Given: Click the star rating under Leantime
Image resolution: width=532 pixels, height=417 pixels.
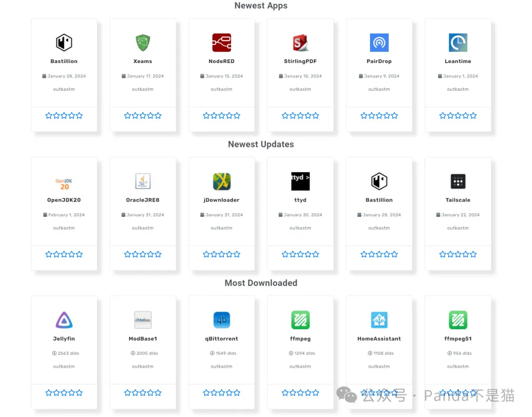Looking at the screenshot, I should coord(458,115).
